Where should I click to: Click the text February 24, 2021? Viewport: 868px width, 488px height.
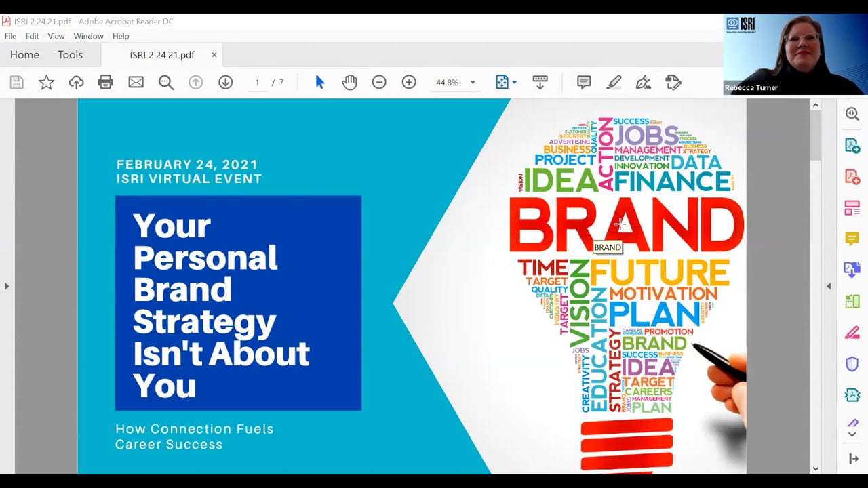point(187,165)
